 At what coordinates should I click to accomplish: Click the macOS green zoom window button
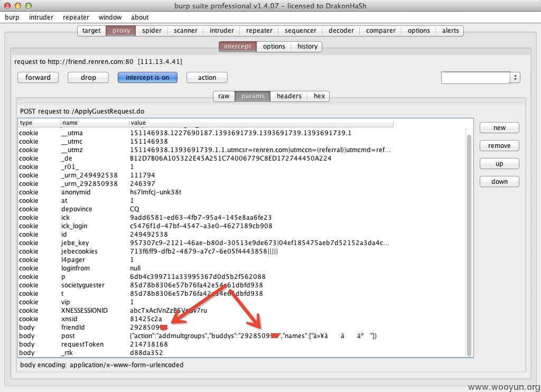pyautogui.click(x=29, y=5)
